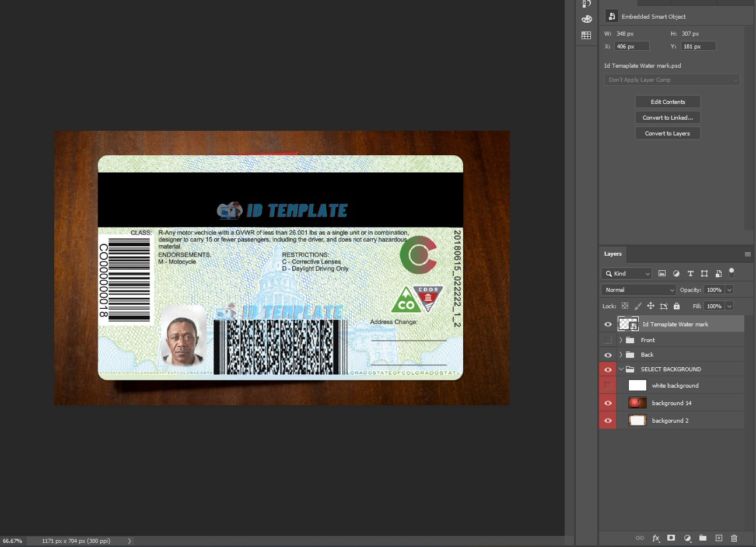Click the 66.67% zoom level field

point(13,541)
